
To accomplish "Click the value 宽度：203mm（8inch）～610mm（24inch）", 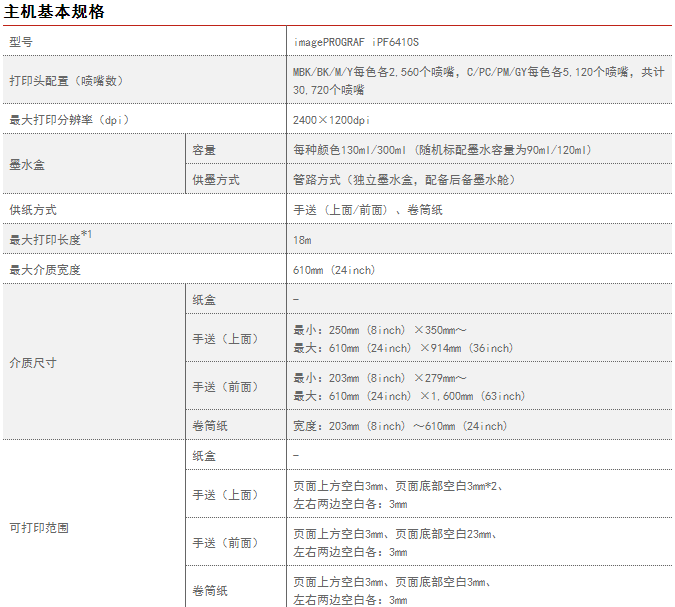I will [400, 426].
